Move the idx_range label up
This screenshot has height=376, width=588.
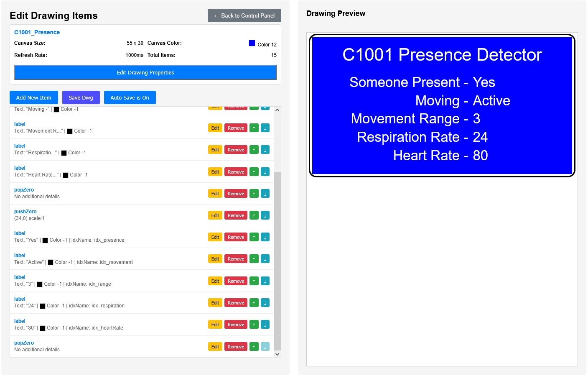pyautogui.click(x=254, y=281)
